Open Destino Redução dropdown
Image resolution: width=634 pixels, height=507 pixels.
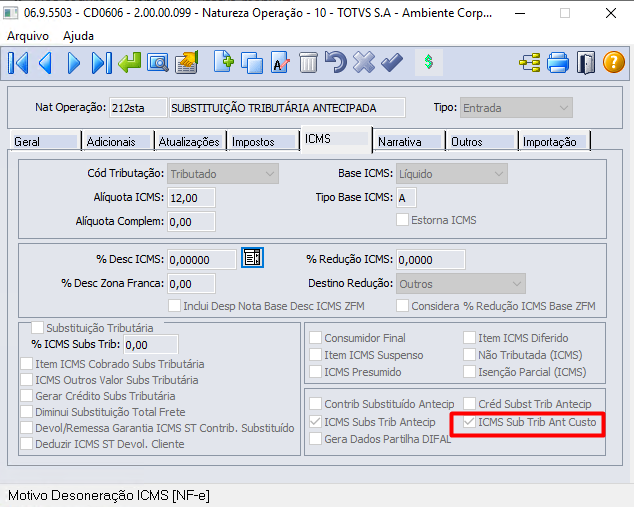461,284
